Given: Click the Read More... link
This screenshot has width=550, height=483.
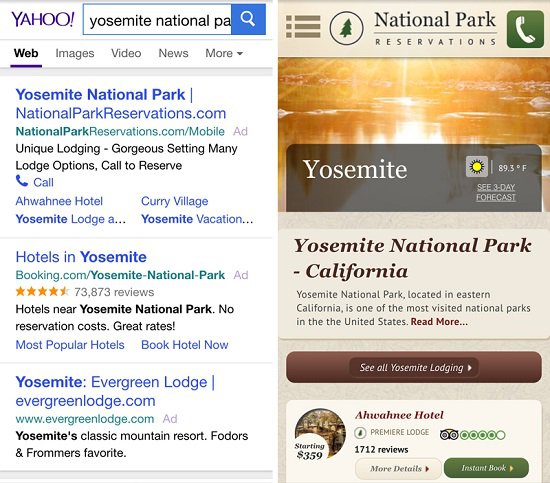Looking at the screenshot, I should point(439,322).
